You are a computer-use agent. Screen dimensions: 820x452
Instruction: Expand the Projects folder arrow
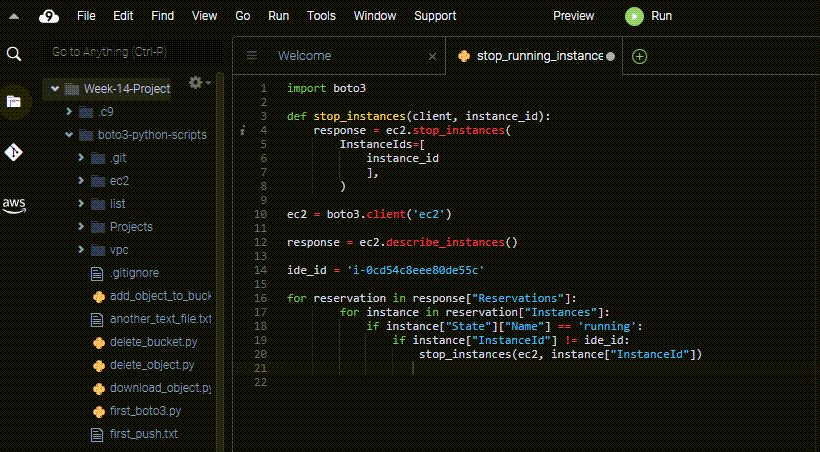(x=81, y=227)
